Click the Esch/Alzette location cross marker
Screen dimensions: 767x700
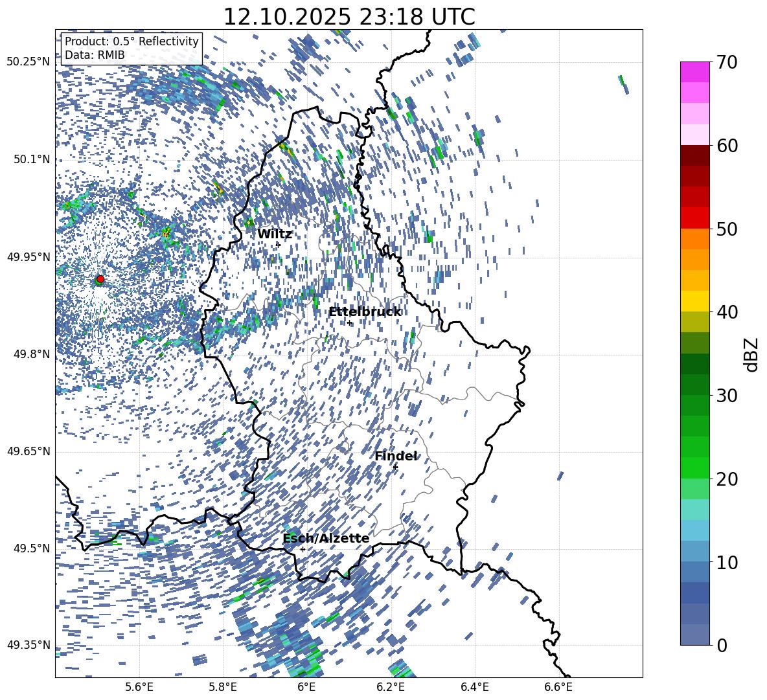point(303,549)
